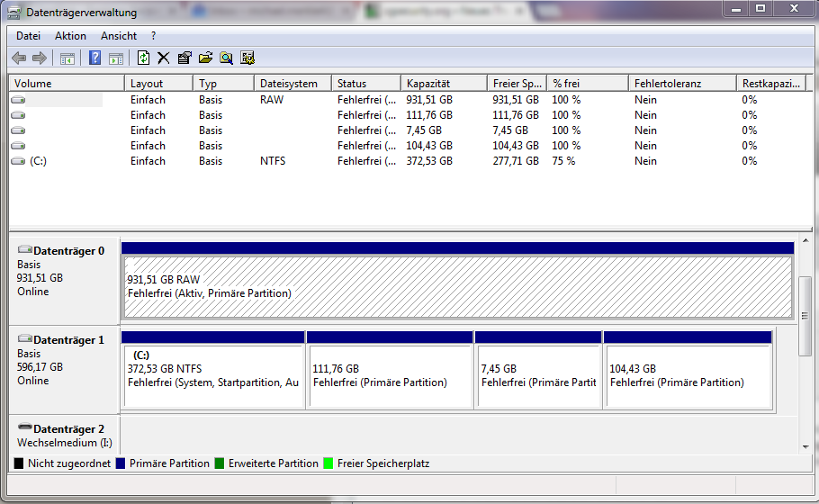Open Properties via the toolbar icon
819x504 pixels.
(184, 58)
